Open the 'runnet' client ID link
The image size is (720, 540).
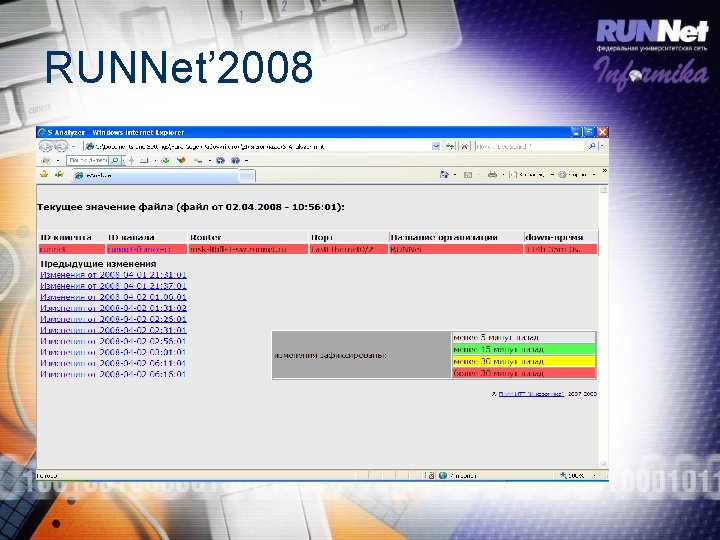click(x=52, y=249)
